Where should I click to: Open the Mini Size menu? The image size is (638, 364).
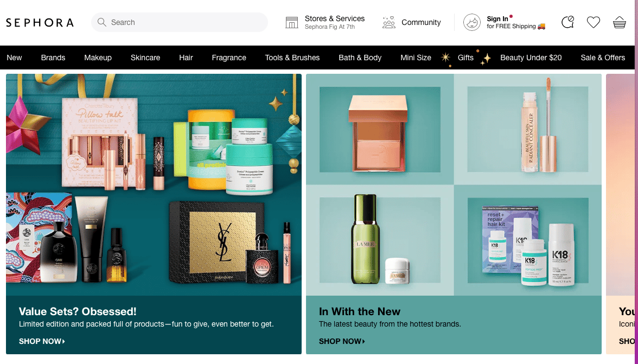tap(416, 58)
